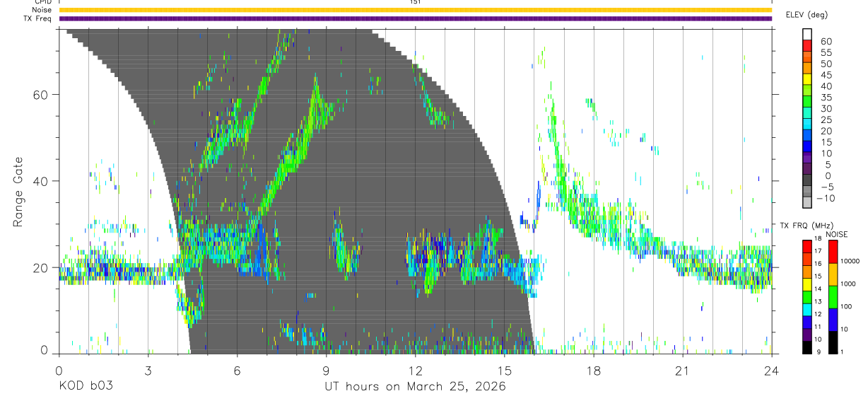Click the 'NOISE' colorbar title
Screen dimensions: 868x401
[836, 234]
